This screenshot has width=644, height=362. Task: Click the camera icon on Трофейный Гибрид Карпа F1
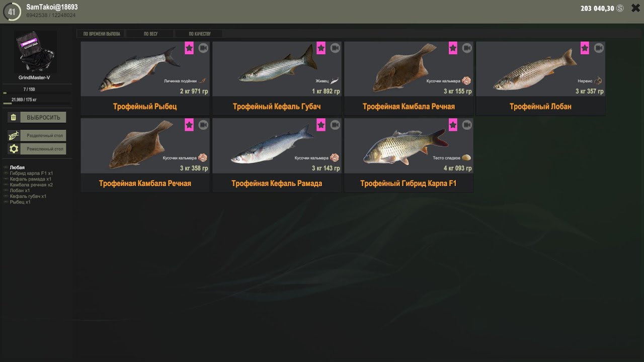467,125
